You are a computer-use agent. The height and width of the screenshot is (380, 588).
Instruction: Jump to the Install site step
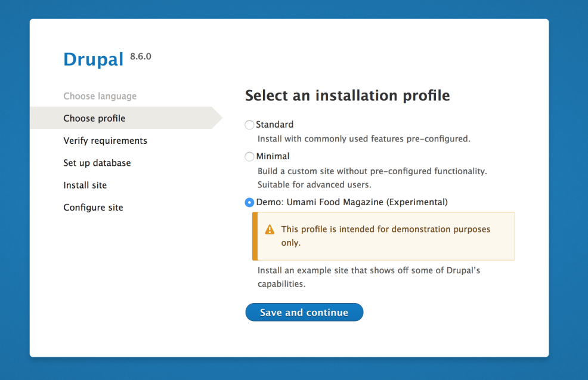[x=85, y=185]
